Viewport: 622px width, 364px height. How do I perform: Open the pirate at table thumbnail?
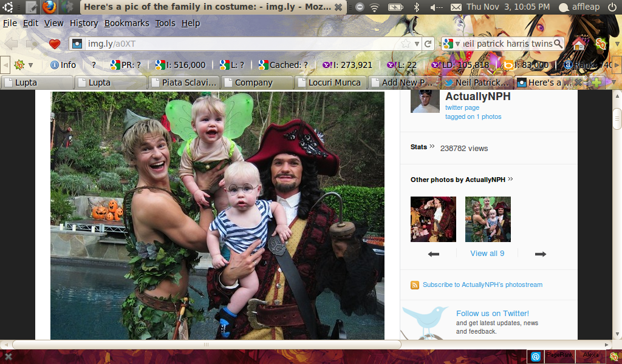(x=433, y=219)
